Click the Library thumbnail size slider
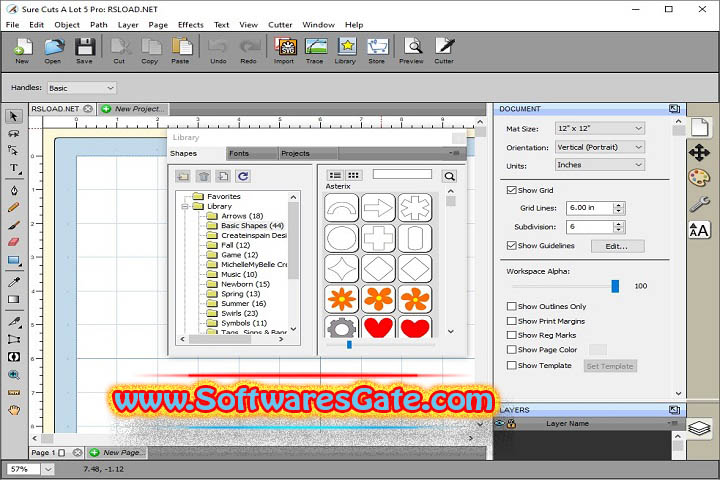 pos(349,344)
